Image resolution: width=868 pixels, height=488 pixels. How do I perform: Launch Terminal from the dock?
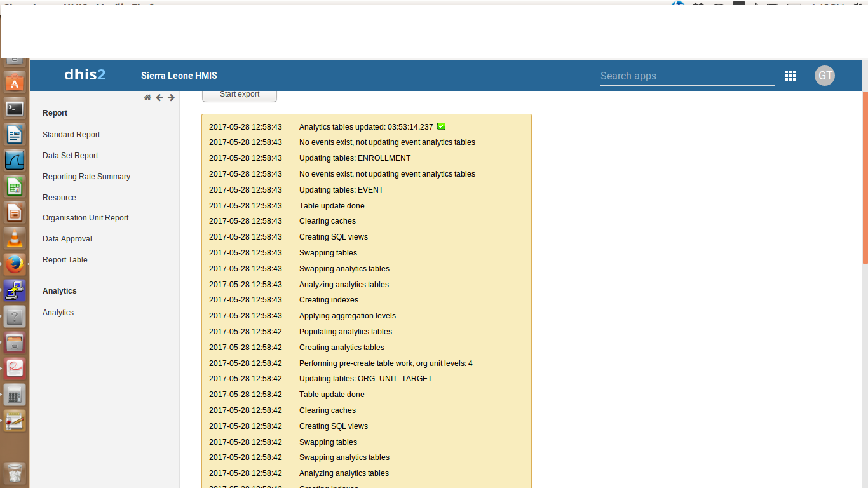tap(15, 109)
